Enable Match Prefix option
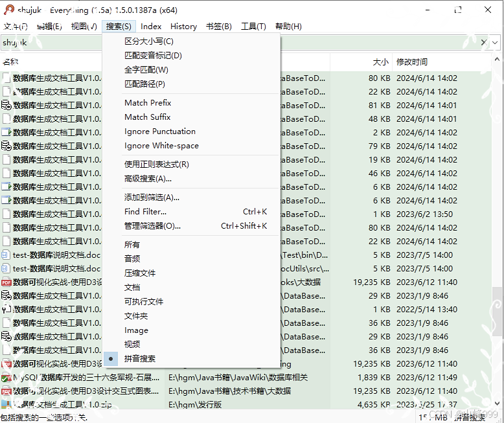This screenshot has width=504, height=423. (191, 103)
